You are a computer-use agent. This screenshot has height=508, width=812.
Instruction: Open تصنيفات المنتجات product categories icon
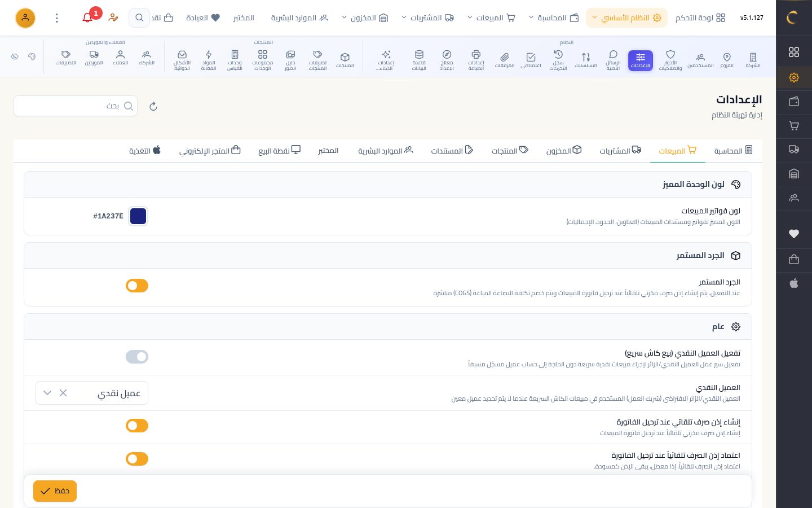click(x=317, y=60)
